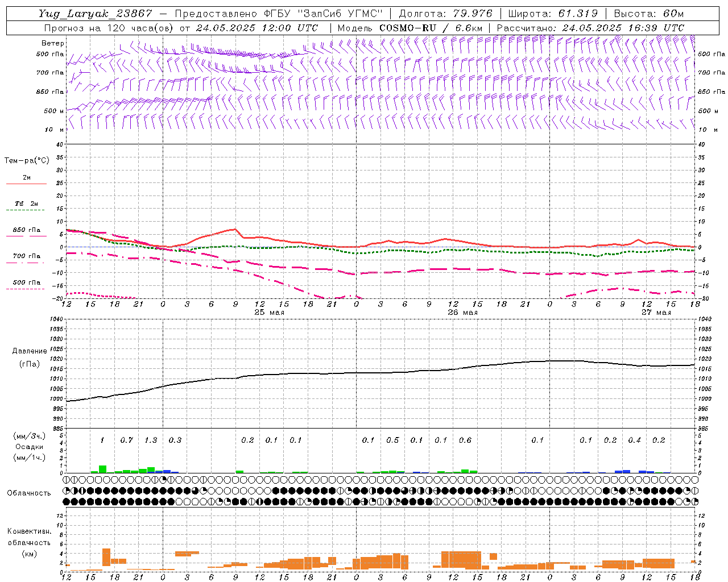Click the solid red line under 2м legend
The width and height of the screenshot is (728, 582).
(26, 184)
